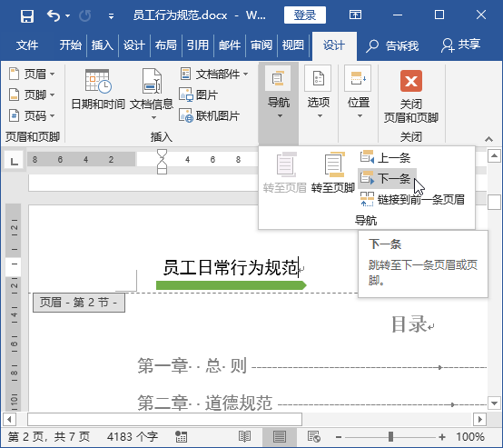Click 转至页脚 go to footer icon
Screen dimensions: 503x448
[332, 173]
